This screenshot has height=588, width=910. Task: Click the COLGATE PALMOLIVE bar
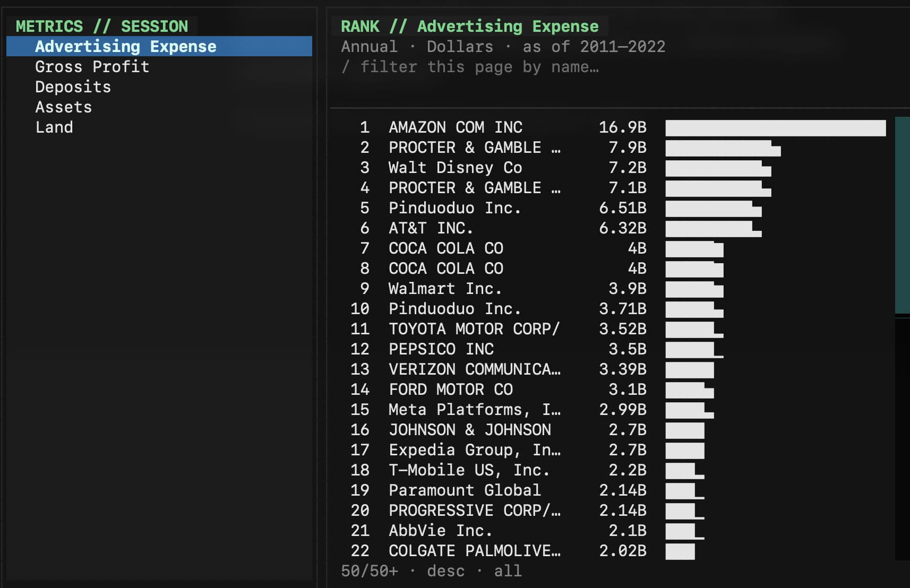(x=680, y=551)
